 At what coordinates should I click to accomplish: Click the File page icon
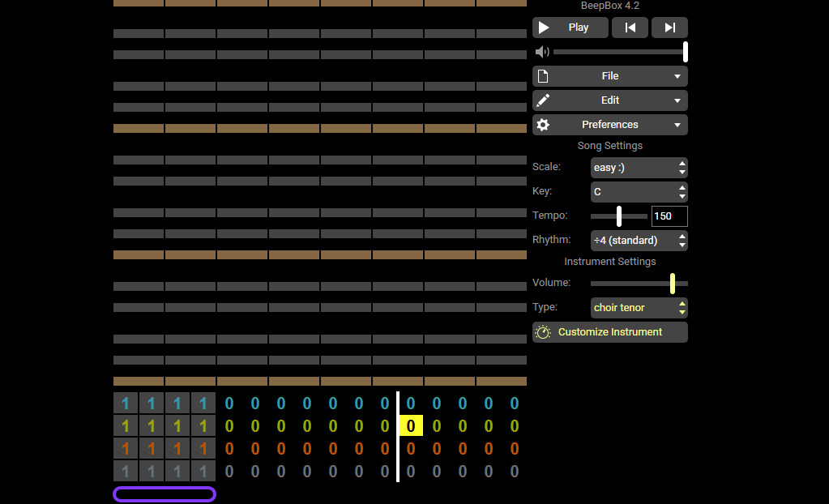click(543, 76)
